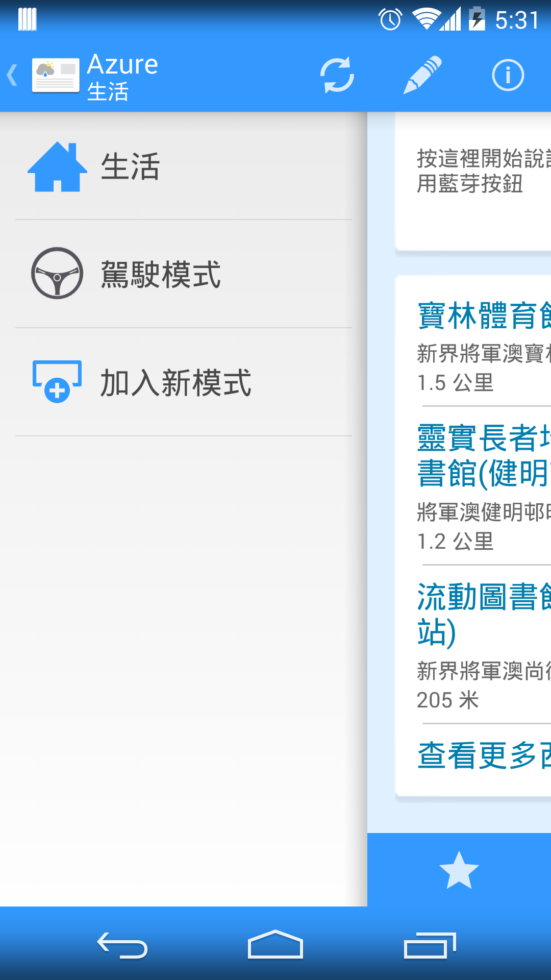Choose 加入新模式 in drawer
551x980 pixels.
[x=184, y=382]
